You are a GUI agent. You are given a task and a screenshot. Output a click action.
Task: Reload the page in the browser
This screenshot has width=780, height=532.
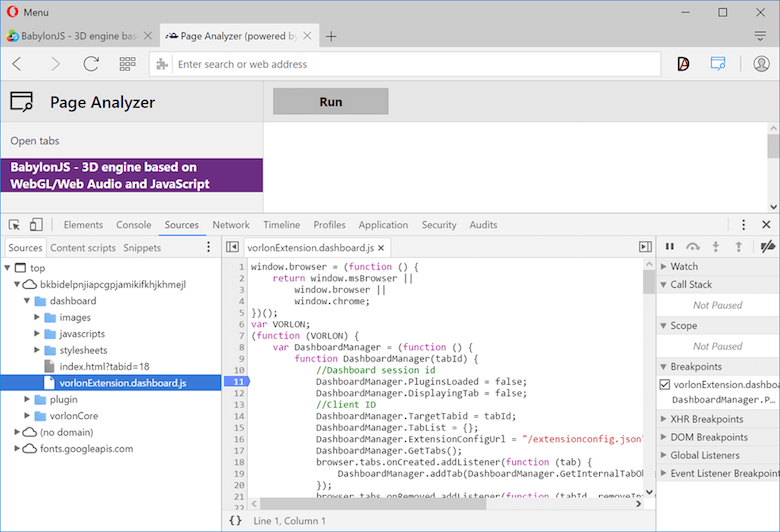pos(91,64)
